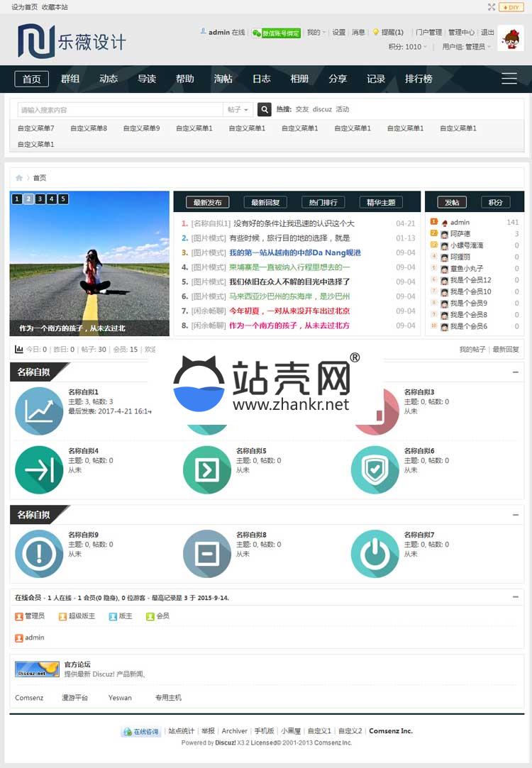Open the 名称自拟9 exclamation icon forum

39,554
